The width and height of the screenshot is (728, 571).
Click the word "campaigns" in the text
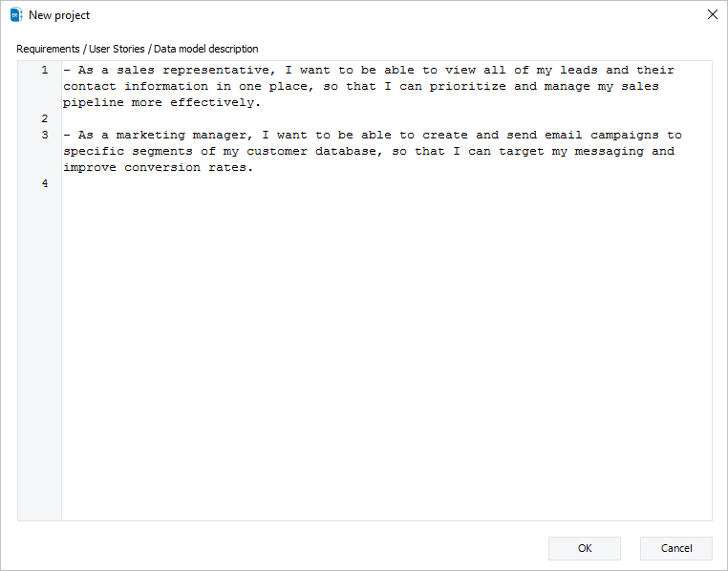tap(625, 135)
